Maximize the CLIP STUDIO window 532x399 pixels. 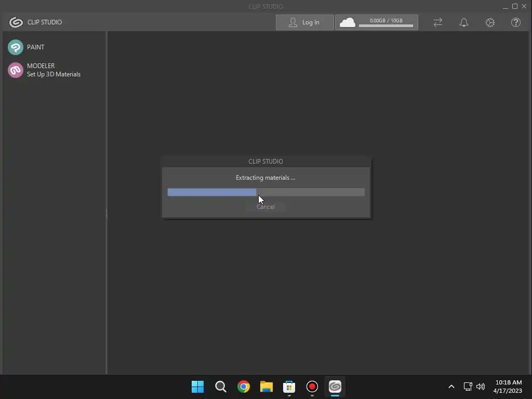pyautogui.click(x=515, y=6)
